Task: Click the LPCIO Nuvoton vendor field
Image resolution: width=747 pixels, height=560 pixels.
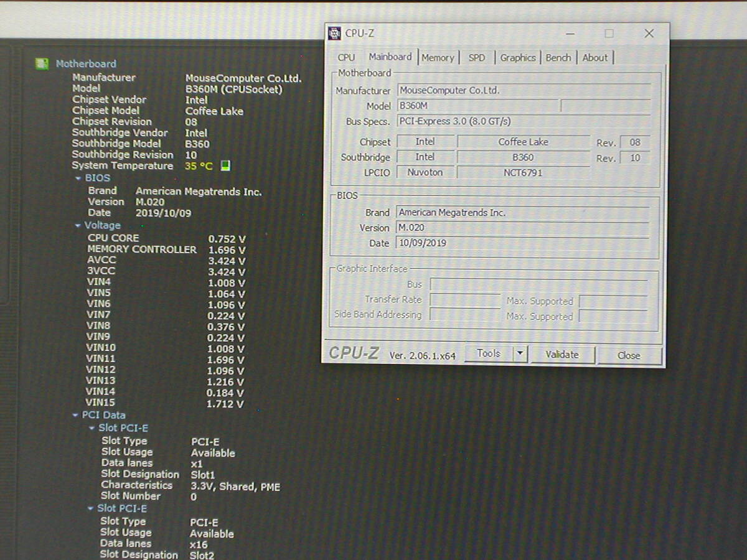Action: click(425, 173)
